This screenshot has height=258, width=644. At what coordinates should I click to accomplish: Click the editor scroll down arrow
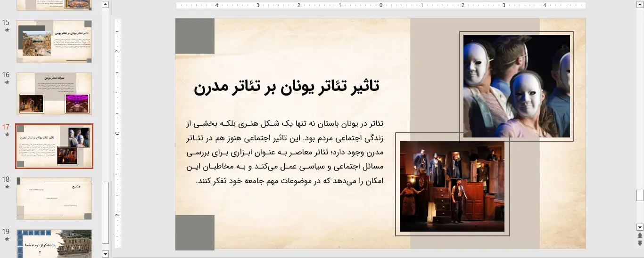[640, 227]
